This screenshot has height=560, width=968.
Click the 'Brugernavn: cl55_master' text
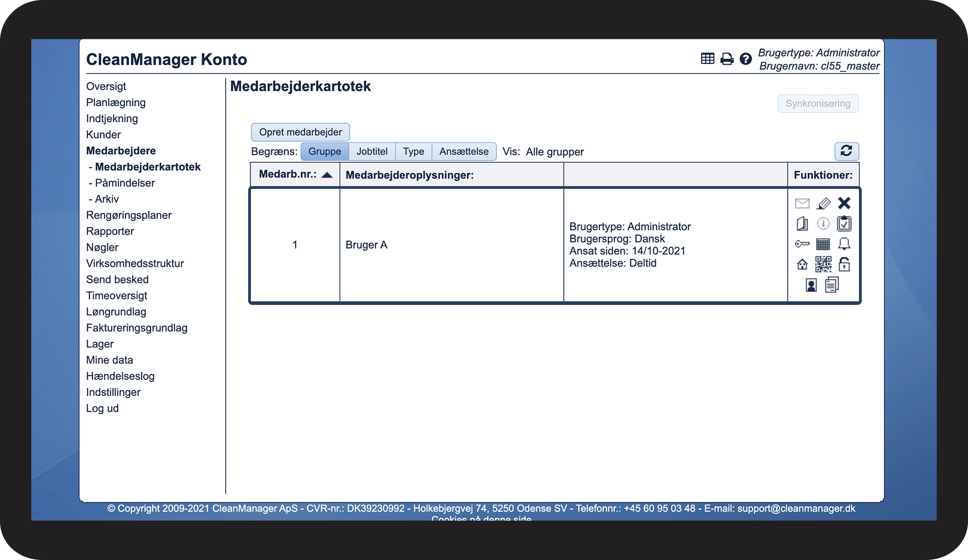tap(820, 66)
